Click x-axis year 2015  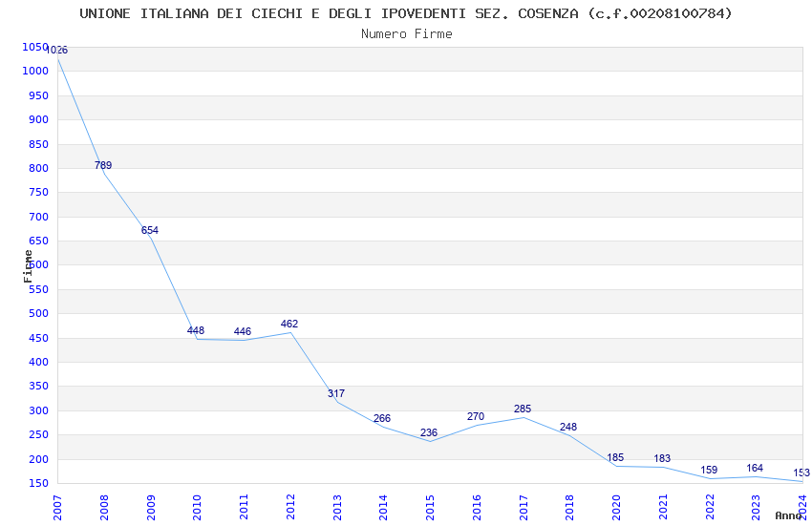tap(430, 508)
